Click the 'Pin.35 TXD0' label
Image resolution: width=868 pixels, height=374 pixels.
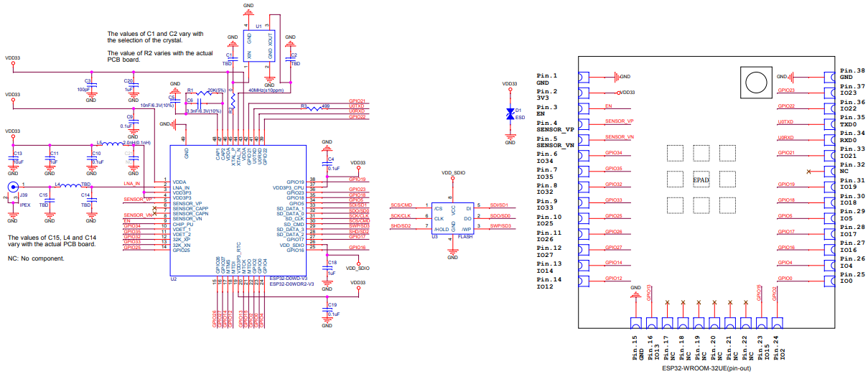(852, 121)
